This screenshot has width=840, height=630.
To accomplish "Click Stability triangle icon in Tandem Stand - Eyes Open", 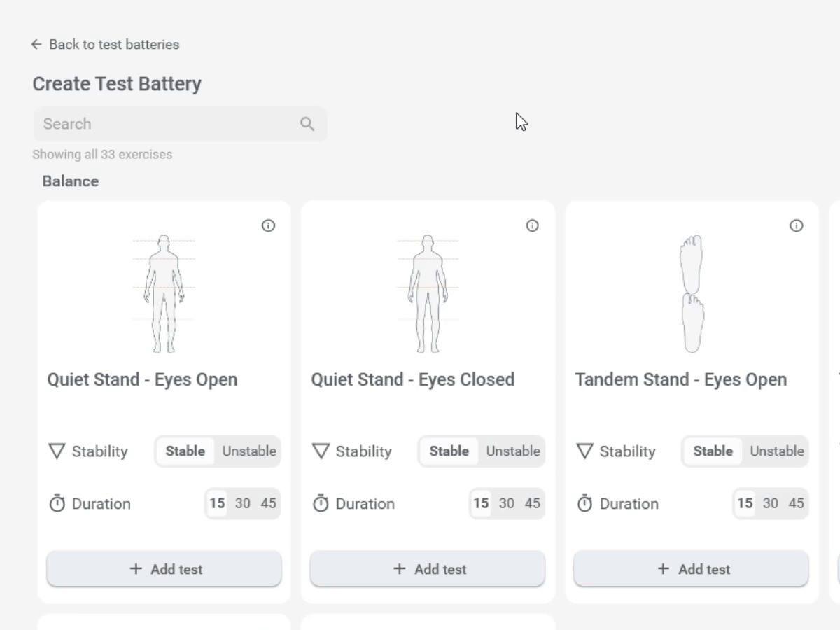I will 584,451.
